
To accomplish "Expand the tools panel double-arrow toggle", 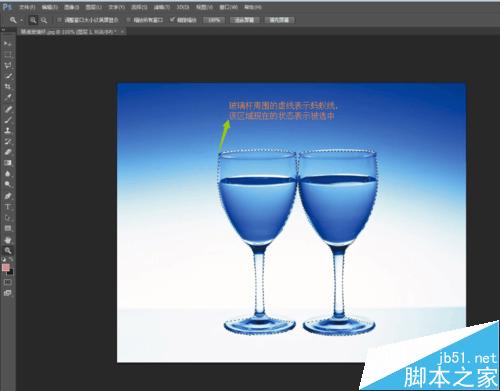I will (3, 30).
